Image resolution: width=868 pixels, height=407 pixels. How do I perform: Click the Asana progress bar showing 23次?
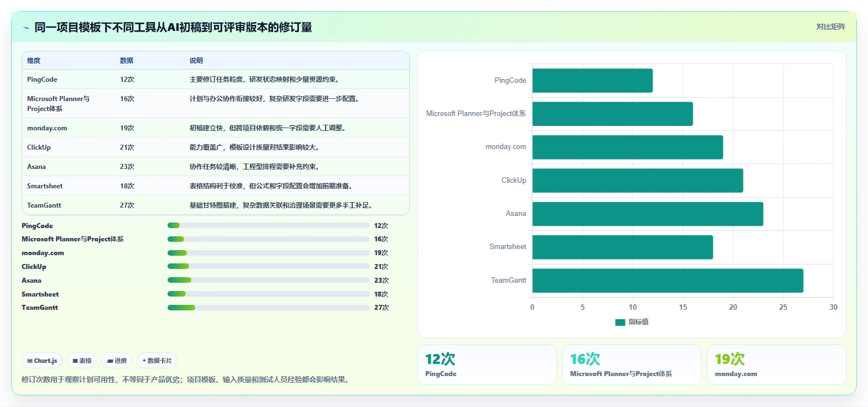268,280
